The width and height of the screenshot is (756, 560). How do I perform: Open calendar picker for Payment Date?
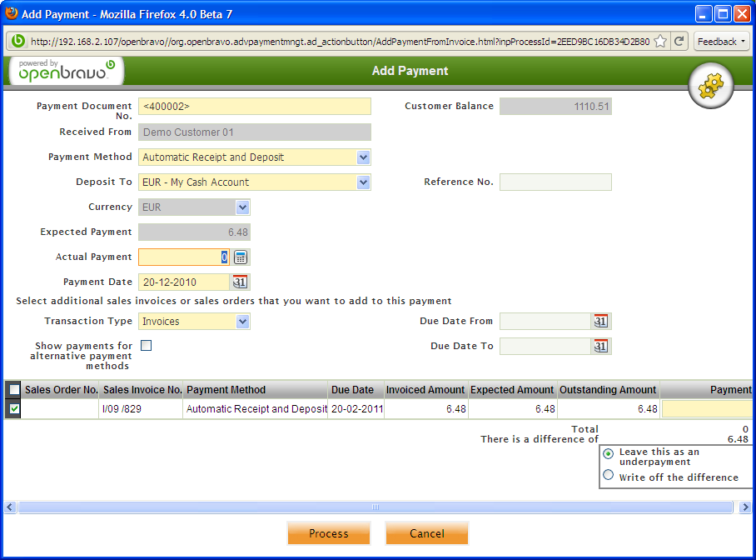[241, 282]
